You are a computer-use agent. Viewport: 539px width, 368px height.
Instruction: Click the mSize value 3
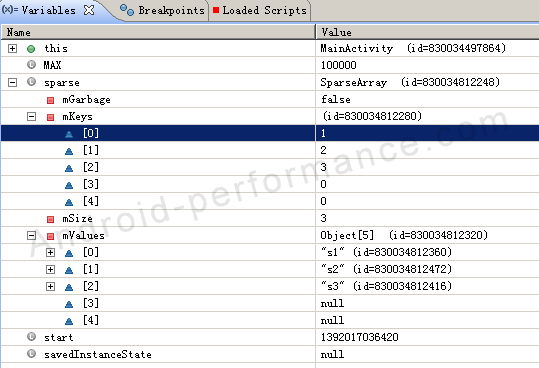point(323,218)
